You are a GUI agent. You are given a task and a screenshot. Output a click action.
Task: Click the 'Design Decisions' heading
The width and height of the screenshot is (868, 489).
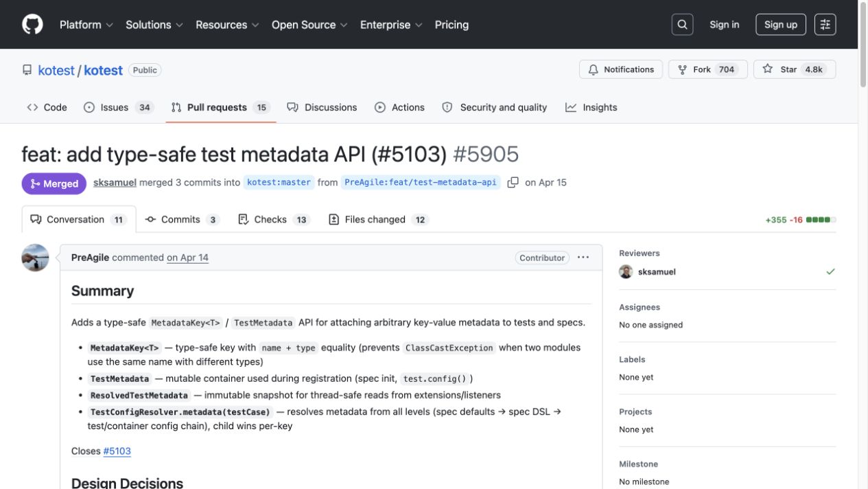[x=127, y=483]
